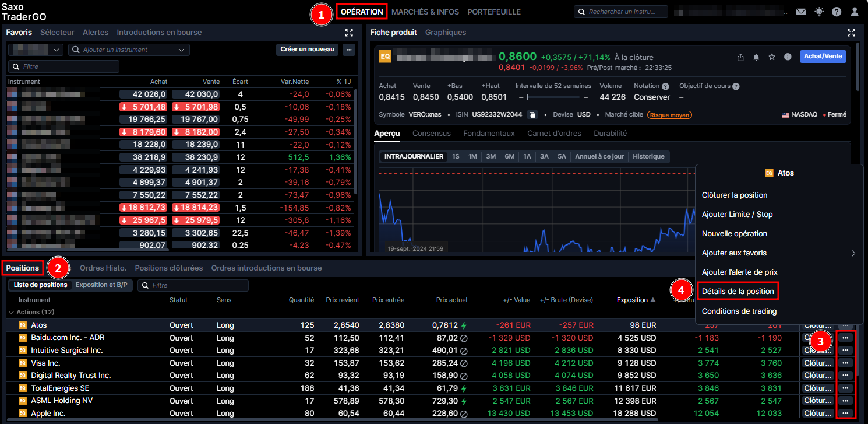This screenshot has height=424, width=868.
Task: Open the more menu for Intuitive Surgical row
Action: pos(845,350)
